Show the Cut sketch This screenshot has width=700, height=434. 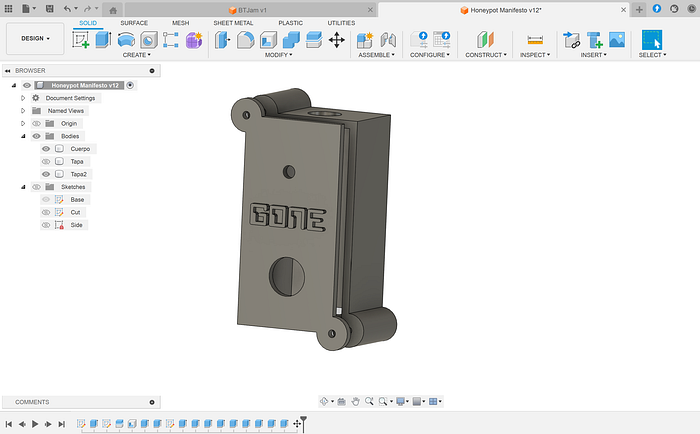pyautogui.click(x=46, y=213)
